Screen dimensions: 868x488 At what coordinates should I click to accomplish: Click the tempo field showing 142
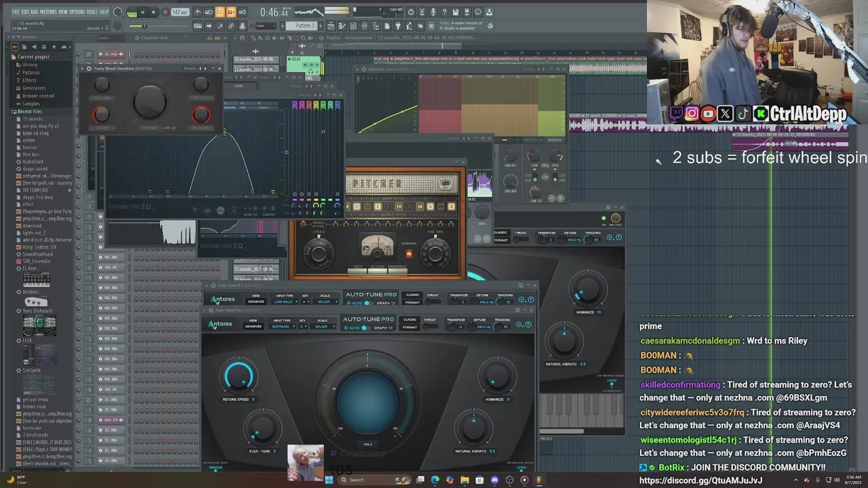[180, 12]
